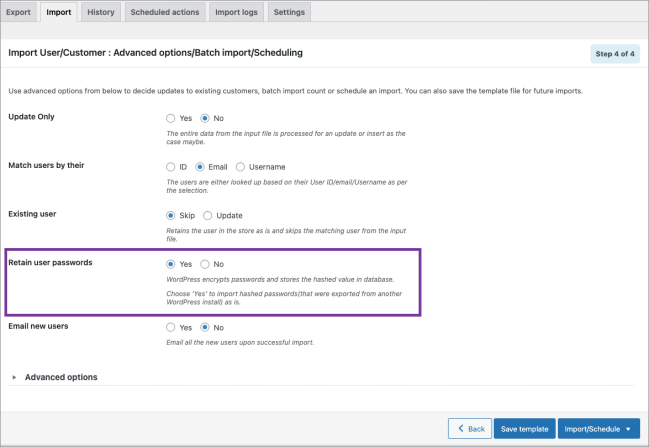Go back using the Back button
The height and width of the screenshot is (447, 649).
tap(470, 429)
